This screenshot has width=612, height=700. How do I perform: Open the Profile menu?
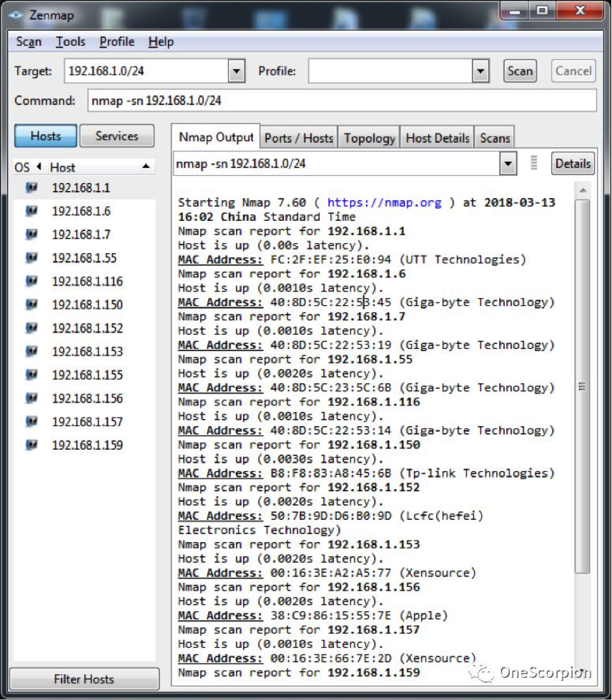click(117, 42)
